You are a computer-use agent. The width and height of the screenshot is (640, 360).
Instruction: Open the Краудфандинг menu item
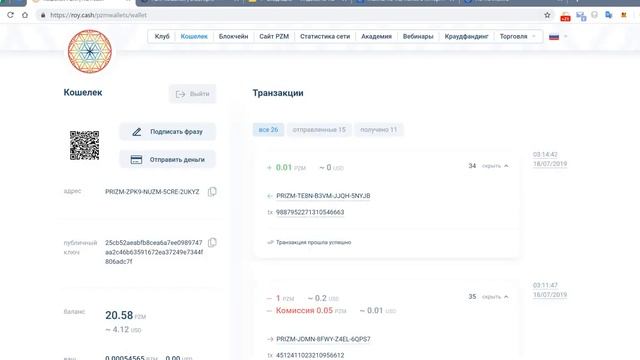point(467,36)
